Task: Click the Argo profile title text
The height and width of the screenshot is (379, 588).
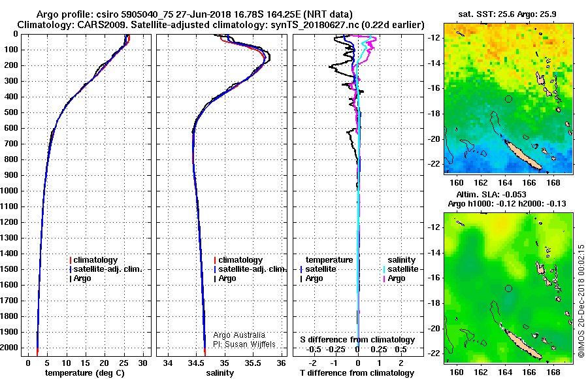Action: tap(194, 14)
